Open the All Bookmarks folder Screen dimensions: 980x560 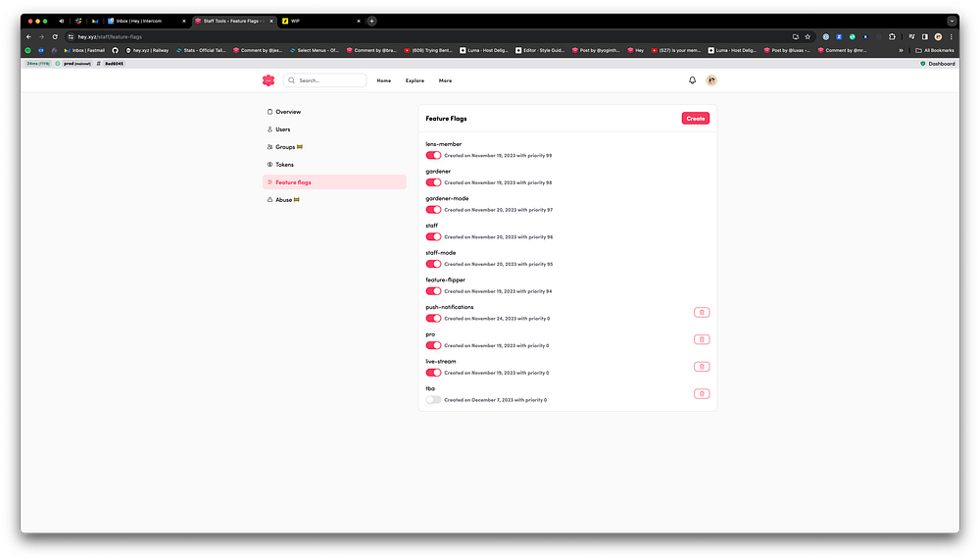934,50
